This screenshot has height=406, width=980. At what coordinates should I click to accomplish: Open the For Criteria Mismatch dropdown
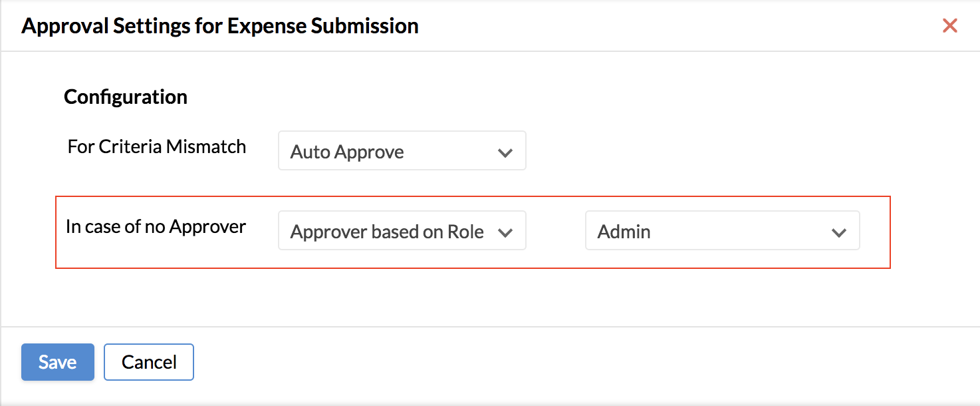pos(402,150)
